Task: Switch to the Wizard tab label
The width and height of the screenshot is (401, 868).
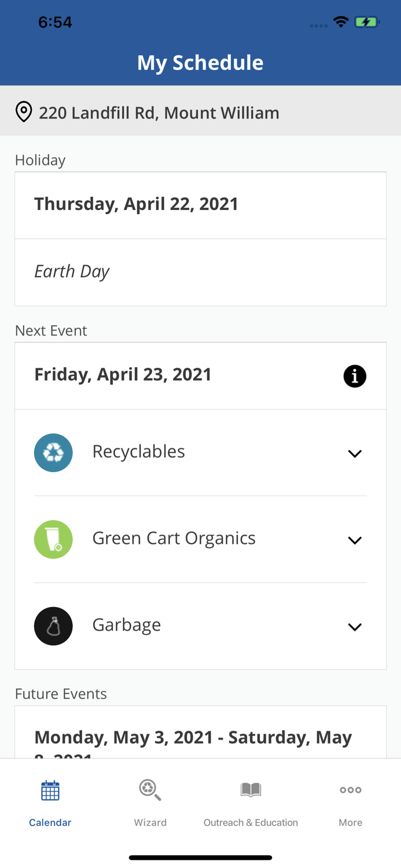Action: click(x=150, y=822)
